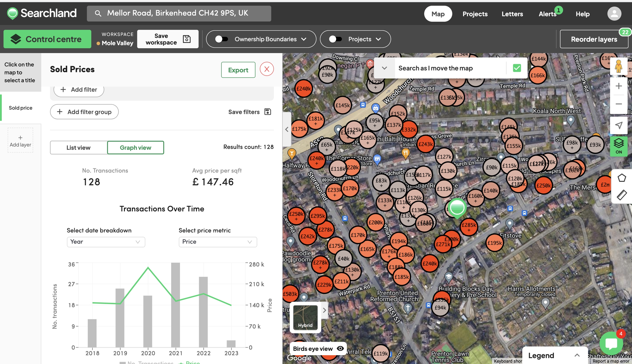Select the Hybrid map type thumbnail
Image resolution: width=632 pixels, height=364 pixels.
(x=305, y=317)
